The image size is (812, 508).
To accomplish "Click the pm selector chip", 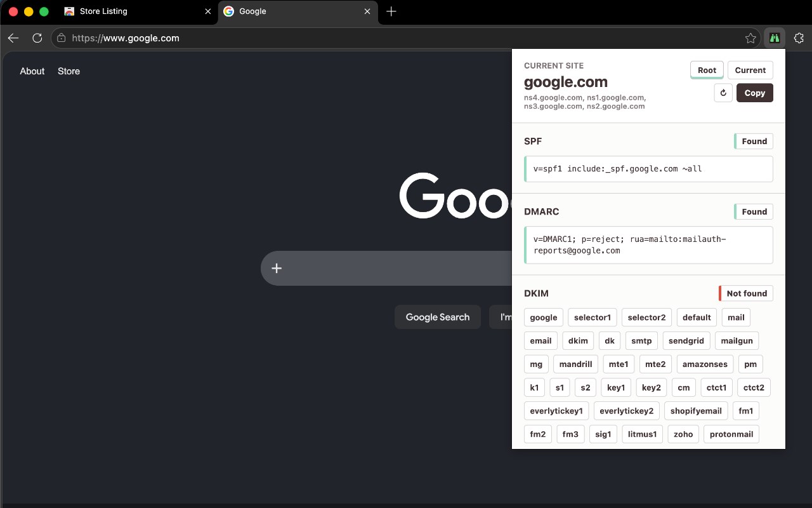I will 750,364.
